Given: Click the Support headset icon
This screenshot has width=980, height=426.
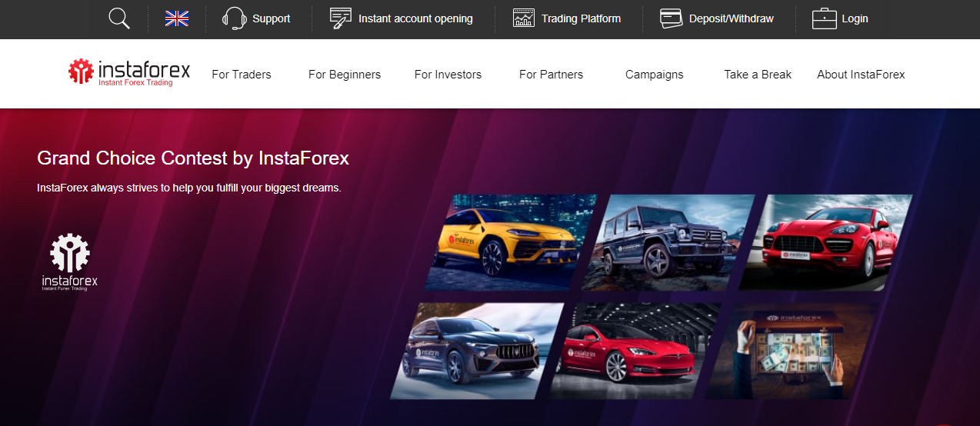Looking at the screenshot, I should coord(234,18).
